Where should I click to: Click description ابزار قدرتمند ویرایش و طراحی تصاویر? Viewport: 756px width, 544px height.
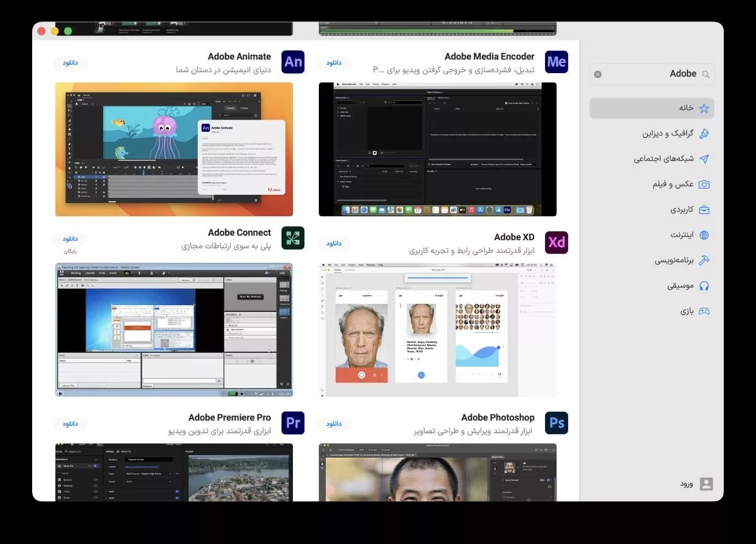[474, 431]
